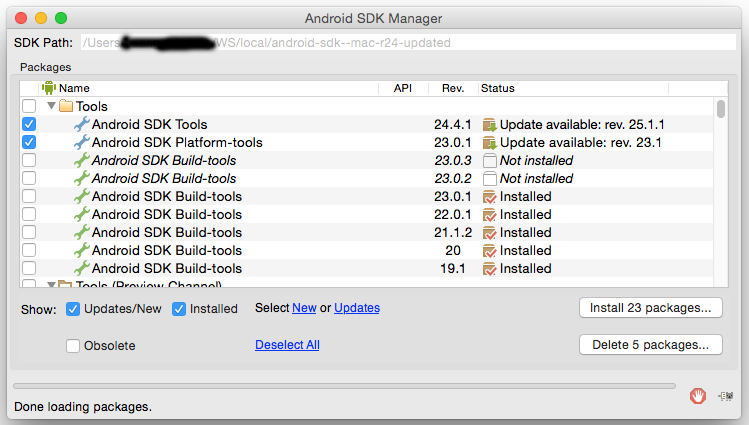Select the Android SDK Tools row name
This screenshot has width=749, height=425.
pos(150,124)
